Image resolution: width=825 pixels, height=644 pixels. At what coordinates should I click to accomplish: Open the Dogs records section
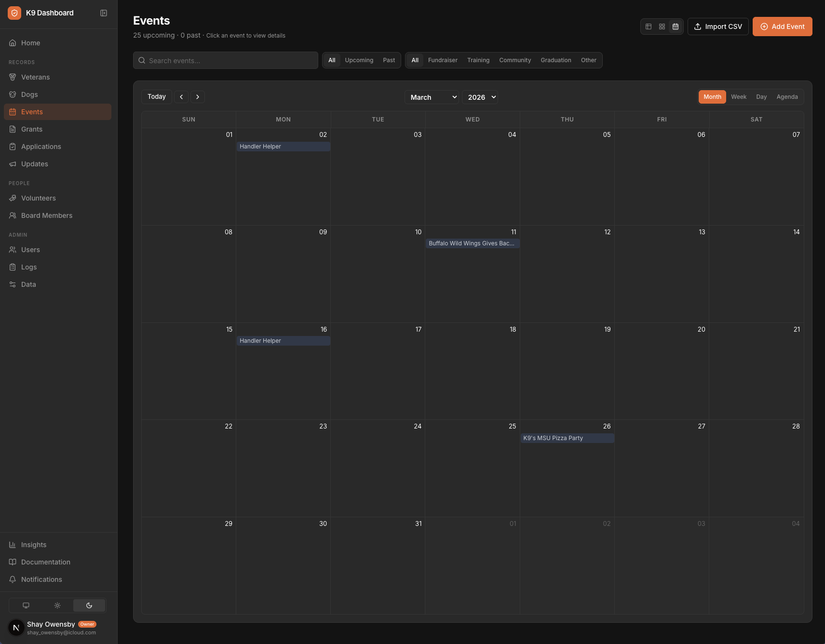coord(29,94)
